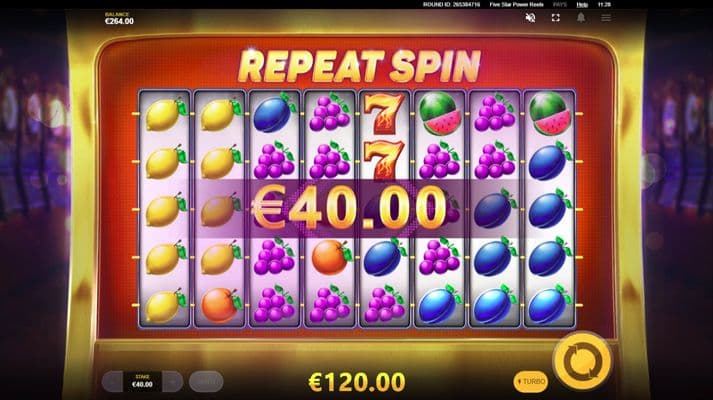Click the stake amount €40.00 field

tap(142, 382)
